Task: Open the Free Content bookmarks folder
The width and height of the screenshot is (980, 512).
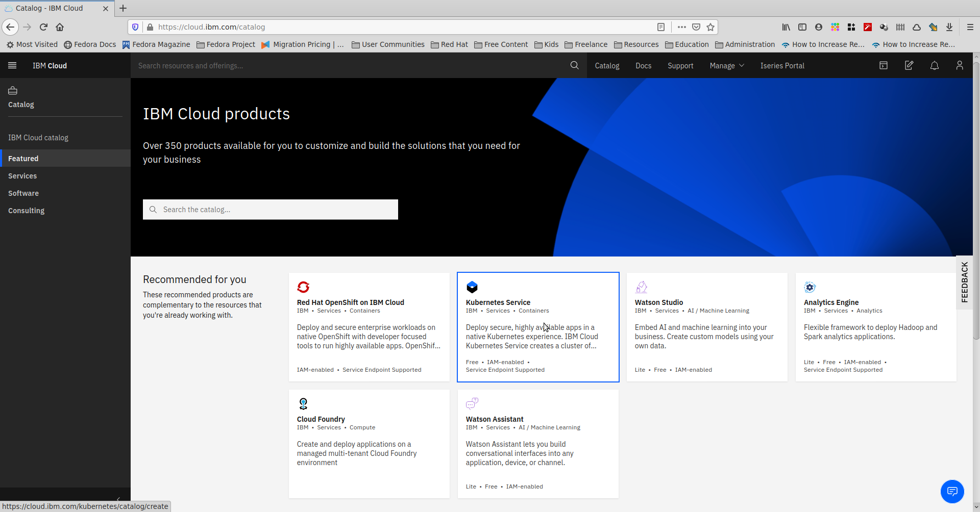Action: (x=501, y=44)
